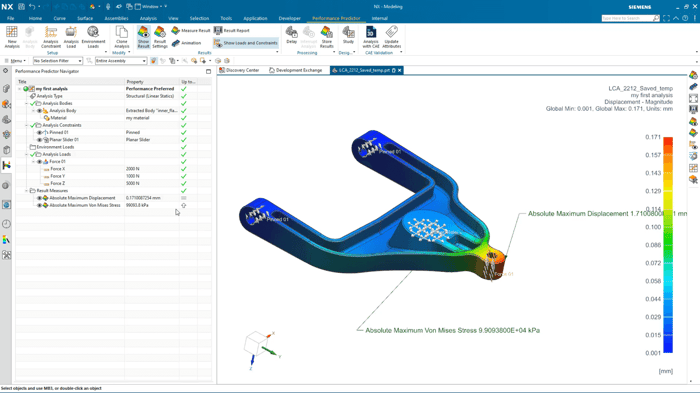
Task: Open the No Selection Filter dropdown
Action: [58, 61]
